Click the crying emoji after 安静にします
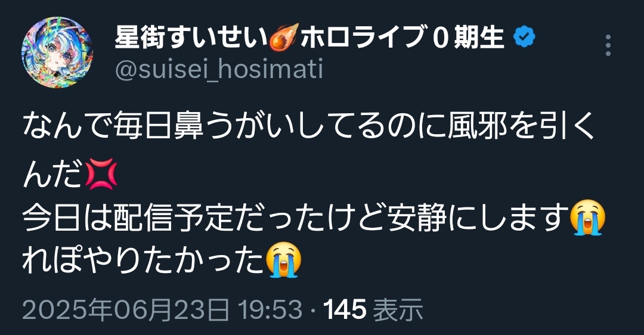644x335 pixels. pyautogui.click(x=588, y=217)
